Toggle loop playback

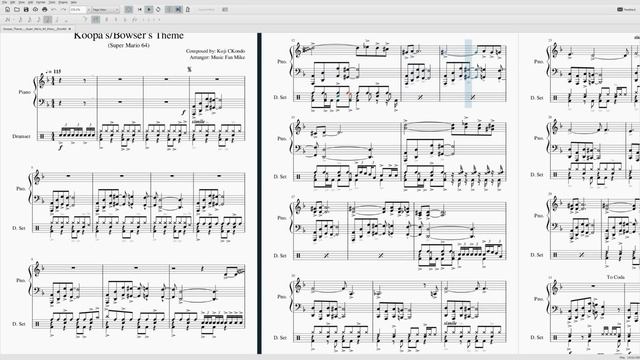pos(158,9)
